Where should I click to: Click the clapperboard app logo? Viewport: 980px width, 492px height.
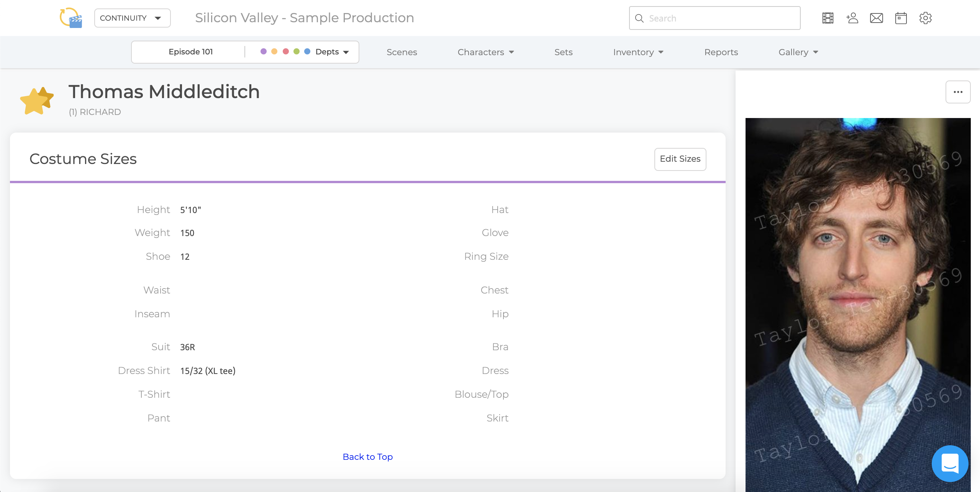click(70, 18)
